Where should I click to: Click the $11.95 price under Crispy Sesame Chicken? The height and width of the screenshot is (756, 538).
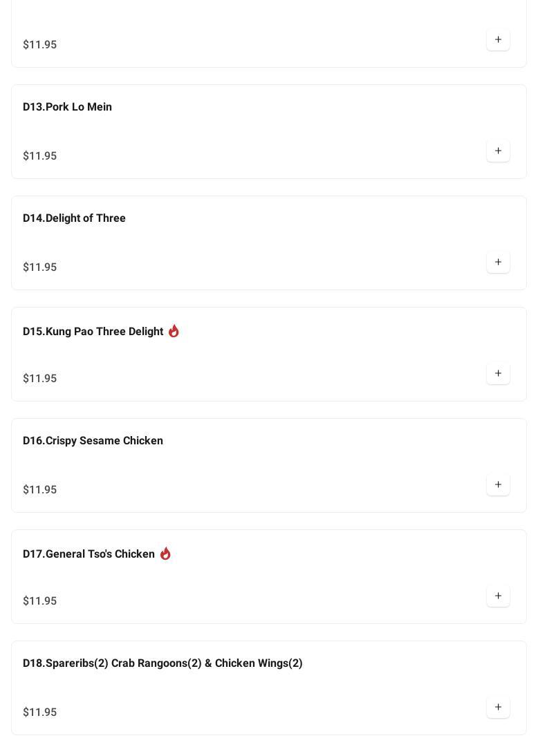point(39,489)
